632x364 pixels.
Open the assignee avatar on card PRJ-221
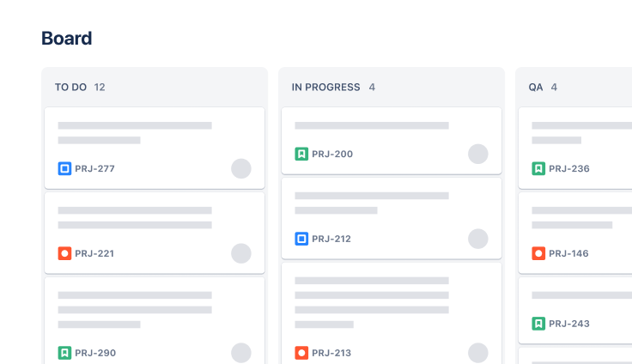pyautogui.click(x=241, y=253)
